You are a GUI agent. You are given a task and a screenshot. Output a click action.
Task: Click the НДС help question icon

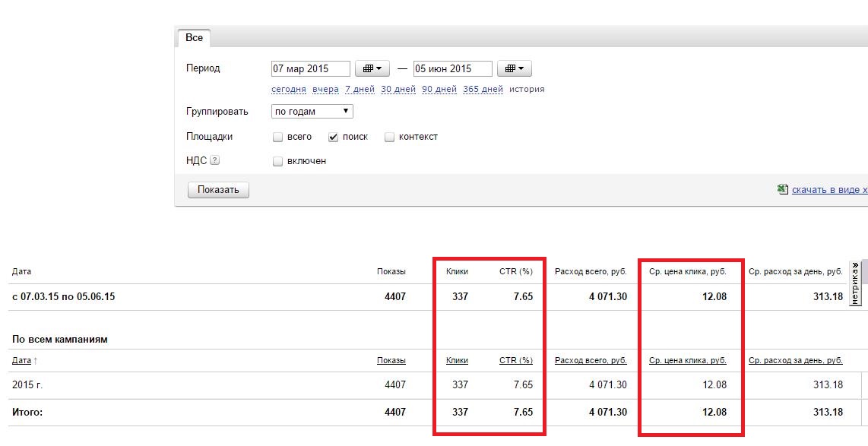point(215,160)
